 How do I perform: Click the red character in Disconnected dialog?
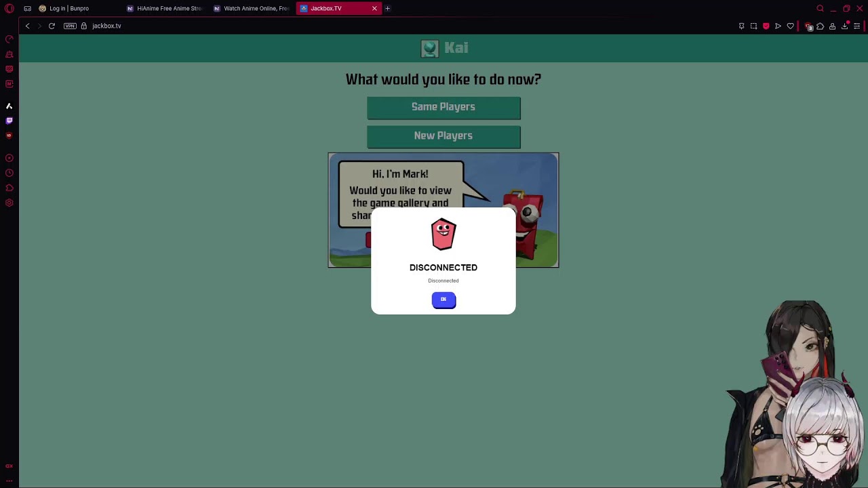coord(443,235)
